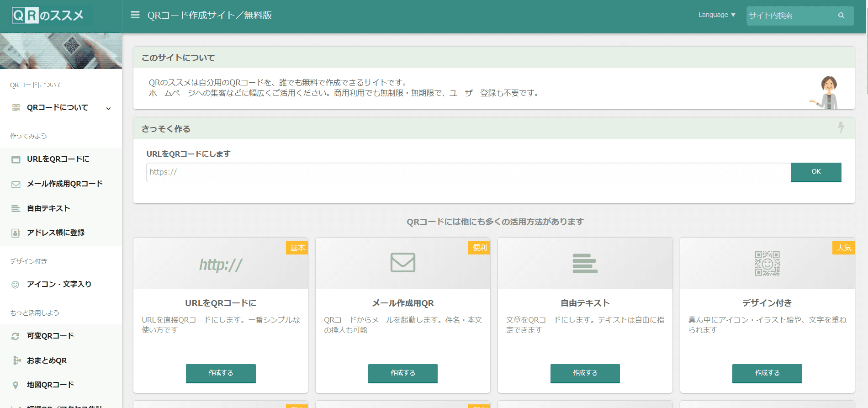Click the QRのススメ site logo
The width and height of the screenshot is (868, 408).
[48, 16]
